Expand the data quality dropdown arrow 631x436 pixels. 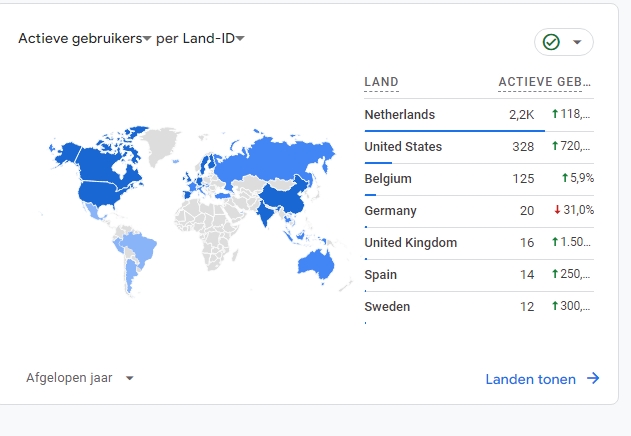(x=577, y=42)
